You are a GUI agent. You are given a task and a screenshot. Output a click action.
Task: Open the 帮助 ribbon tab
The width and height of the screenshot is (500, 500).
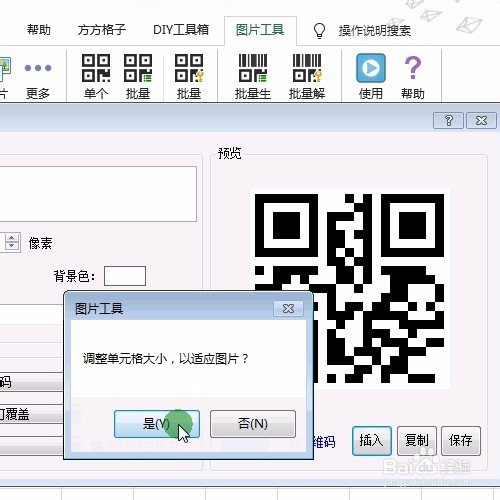[39, 30]
